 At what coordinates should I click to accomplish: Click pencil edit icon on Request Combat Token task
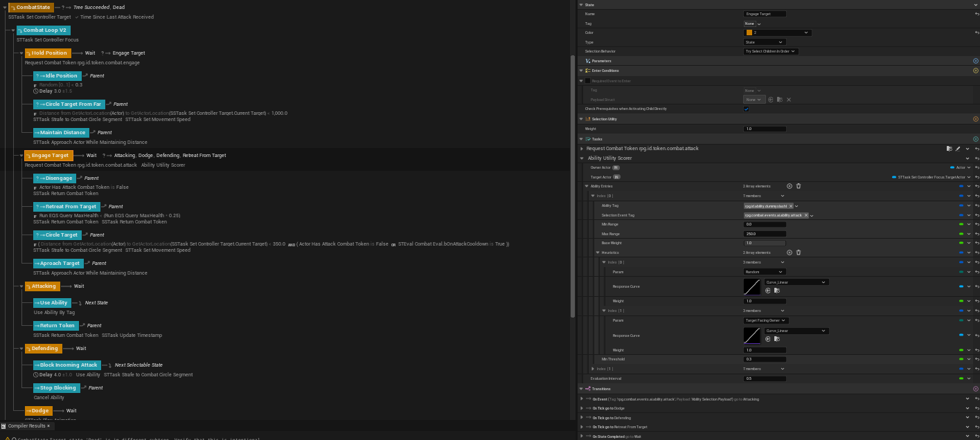tap(958, 149)
